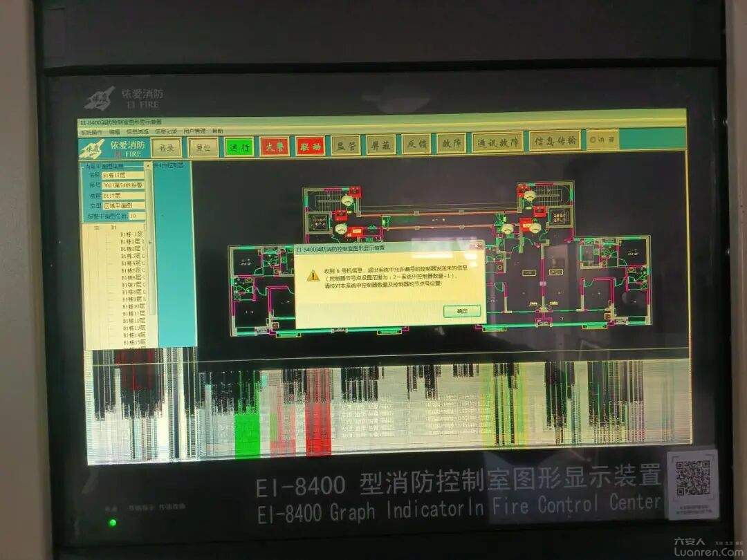Viewport: 747px width, 560px height.
Task: Click the 楼层 floor field
Action: (x=123, y=196)
